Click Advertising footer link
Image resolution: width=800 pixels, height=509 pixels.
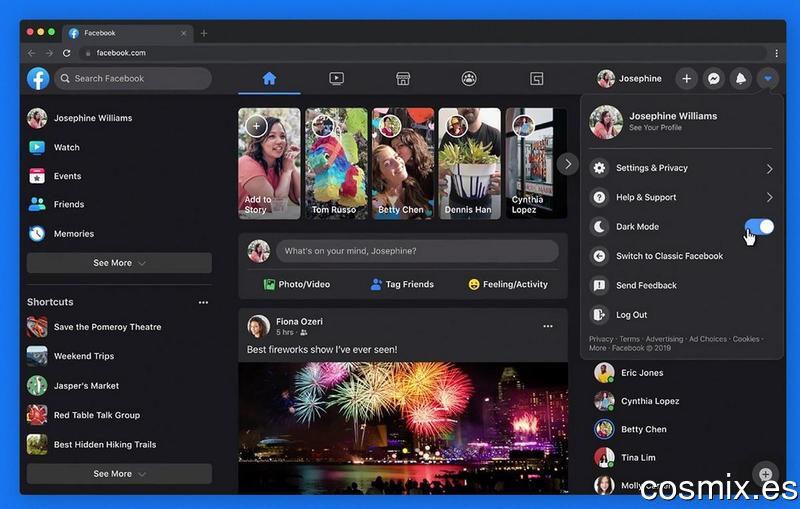point(664,339)
